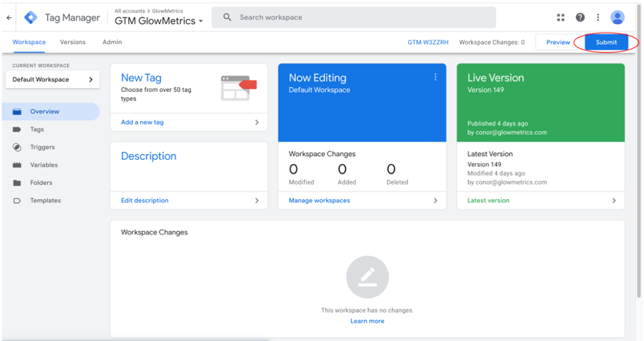644x341 pixels.
Task: Click the Add a new tag link
Action: [142, 122]
